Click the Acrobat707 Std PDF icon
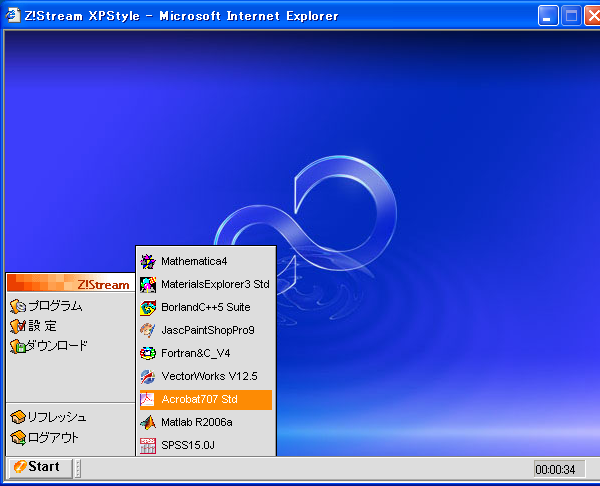The image size is (600, 486). [x=148, y=400]
